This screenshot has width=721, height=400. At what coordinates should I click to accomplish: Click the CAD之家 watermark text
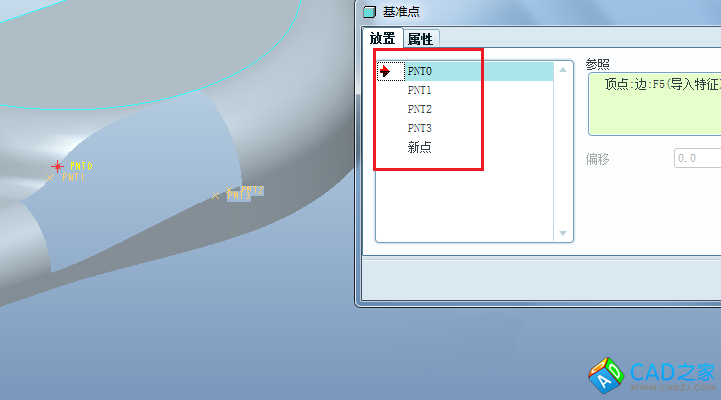point(672,373)
